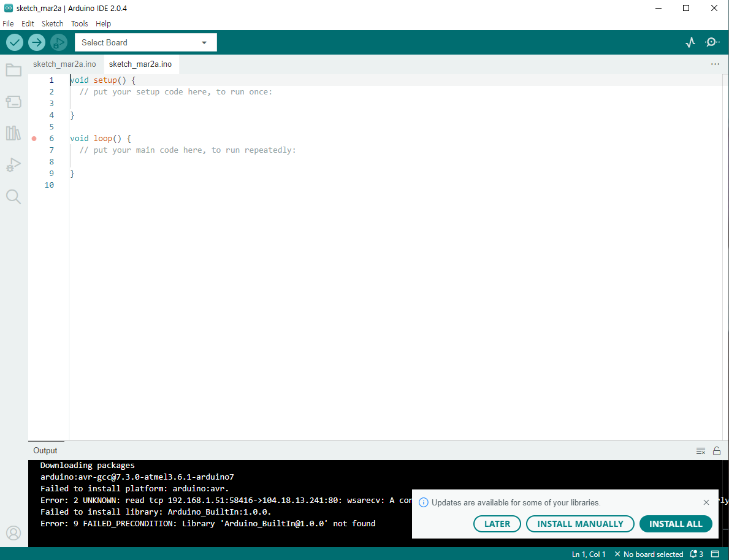Screen dimensions: 729x560
Task: Minimize the Arduino IDE window
Action: pos(658,8)
